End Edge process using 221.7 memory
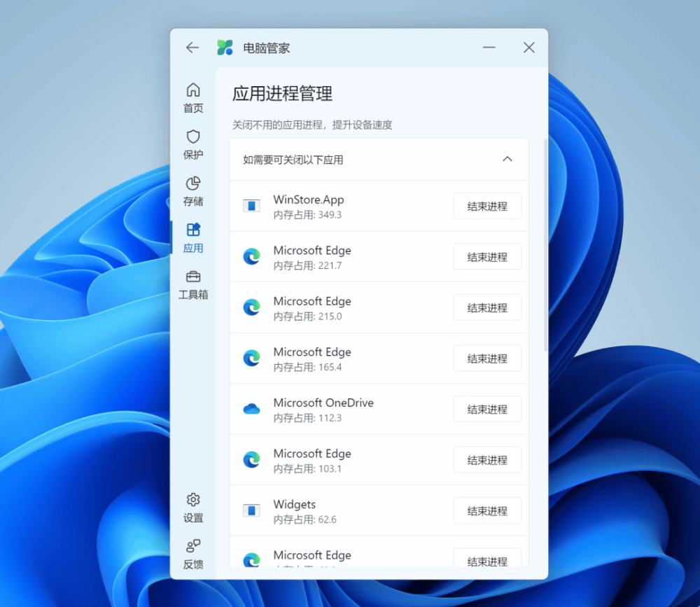 (x=487, y=257)
